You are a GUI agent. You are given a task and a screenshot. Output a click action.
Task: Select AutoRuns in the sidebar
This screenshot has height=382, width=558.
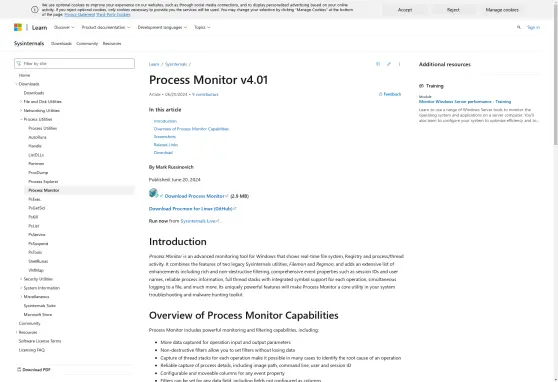pyautogui.click(x=37, y=137)
